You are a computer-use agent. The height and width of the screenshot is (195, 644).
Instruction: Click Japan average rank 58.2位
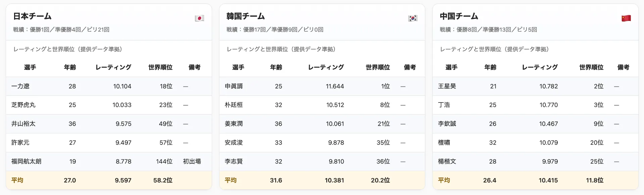(163, 181)
